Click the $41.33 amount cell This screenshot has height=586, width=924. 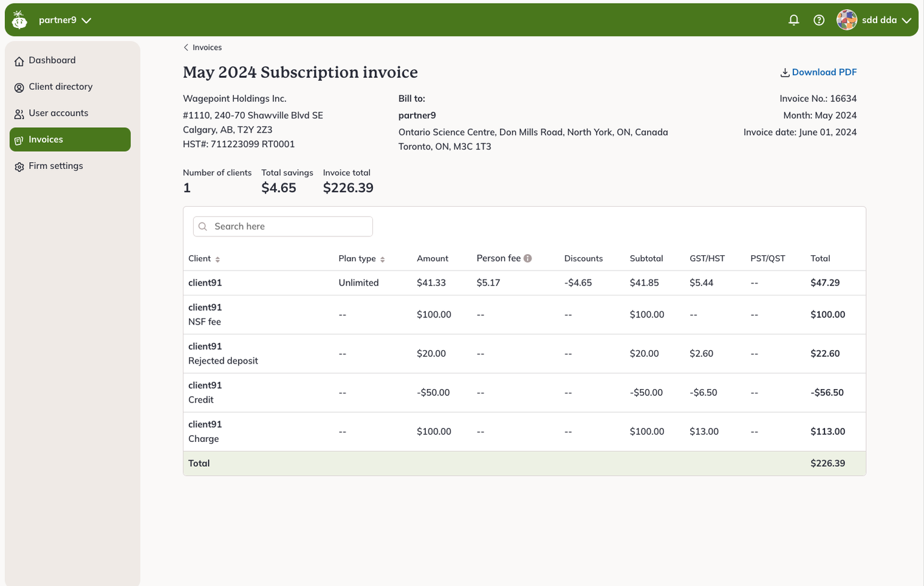tap(431, 283)
